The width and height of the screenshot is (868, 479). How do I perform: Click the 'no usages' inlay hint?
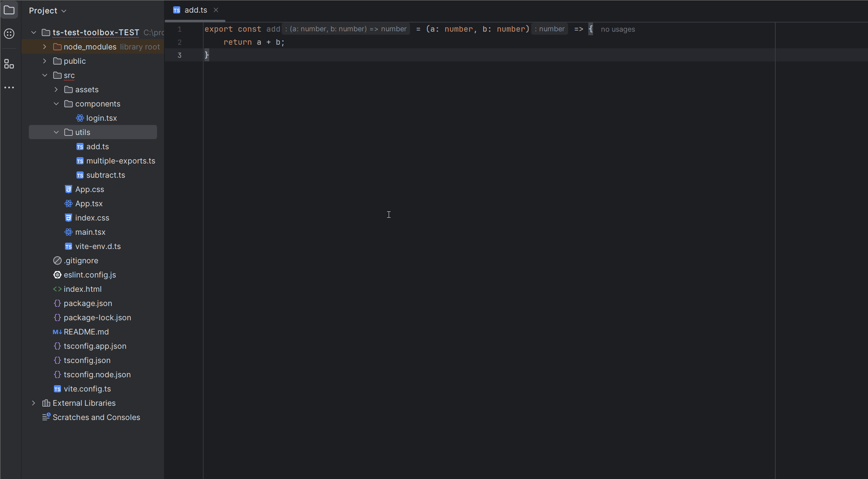618,29
